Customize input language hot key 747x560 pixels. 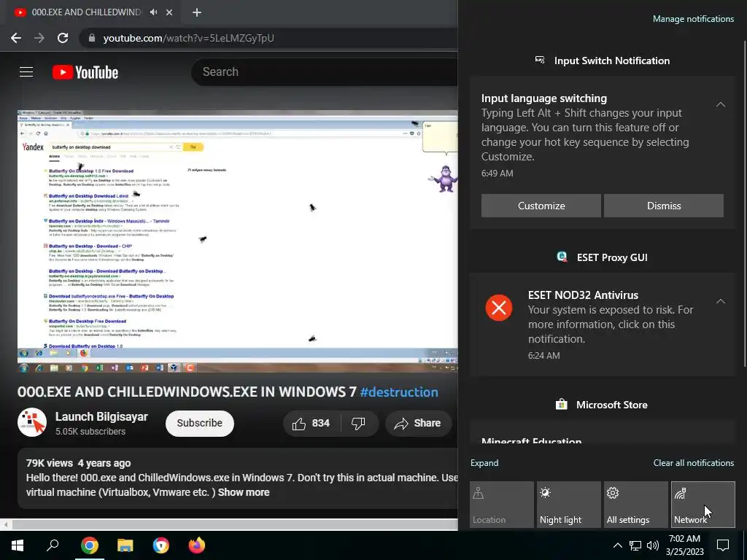pyautogui.click(x=541, y=206)
